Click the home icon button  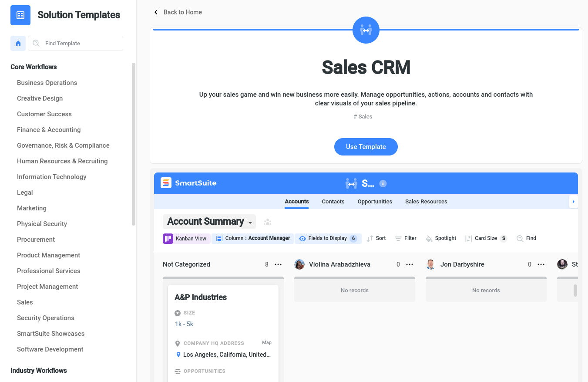pyautogui.click(x=18, y=44)
